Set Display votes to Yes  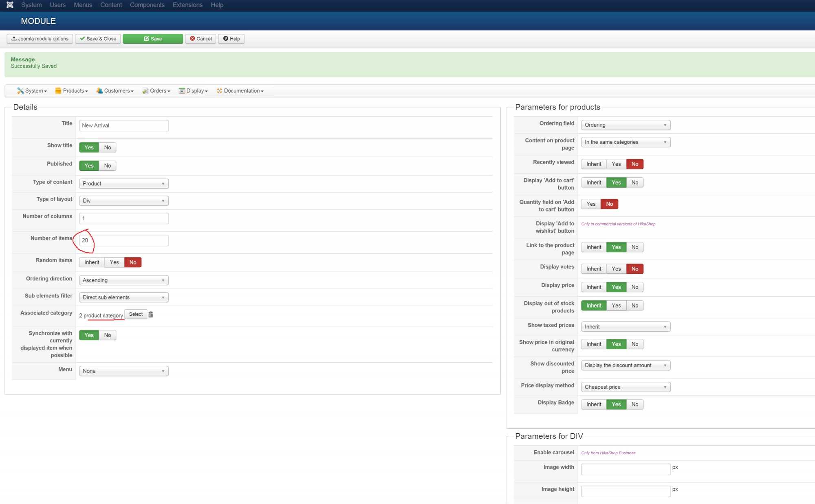(x=616, y=269)
